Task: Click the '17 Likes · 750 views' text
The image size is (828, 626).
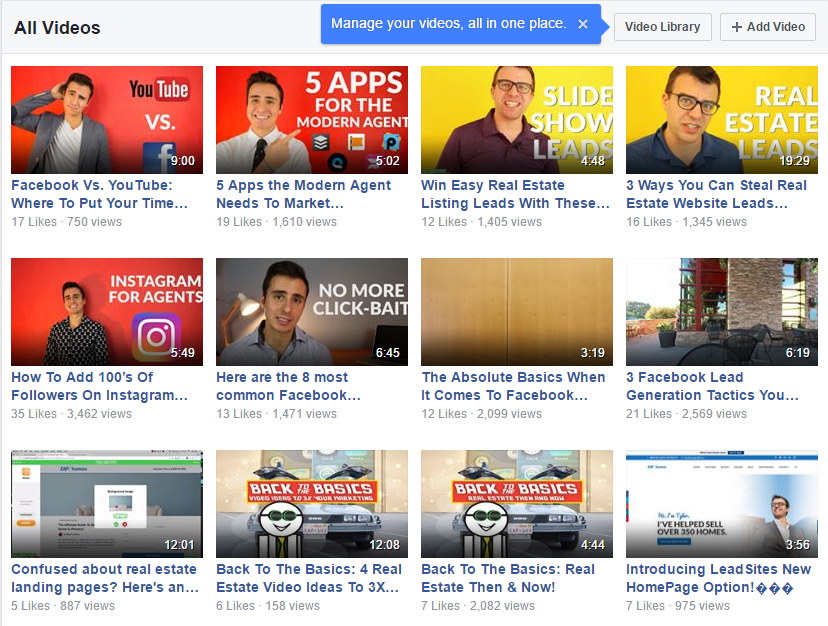Action: tap(67, 222)
